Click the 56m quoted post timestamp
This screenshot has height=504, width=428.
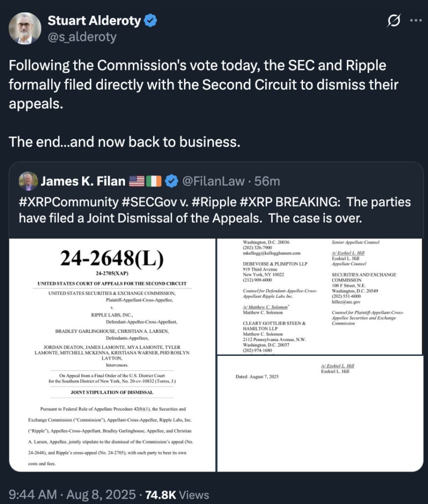pyautogui.click(x=268, y=181)
